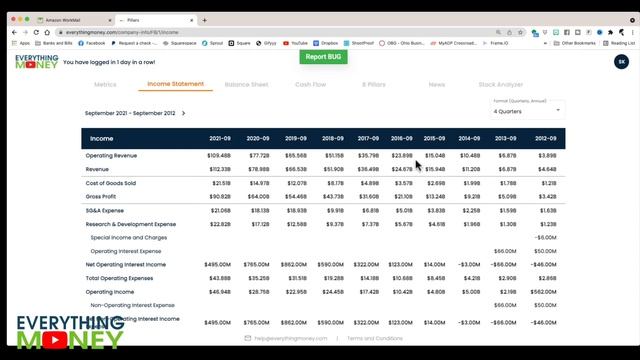640x360 pixels.
Task: Switch to the Metrics tab
Action: (105, 84)
